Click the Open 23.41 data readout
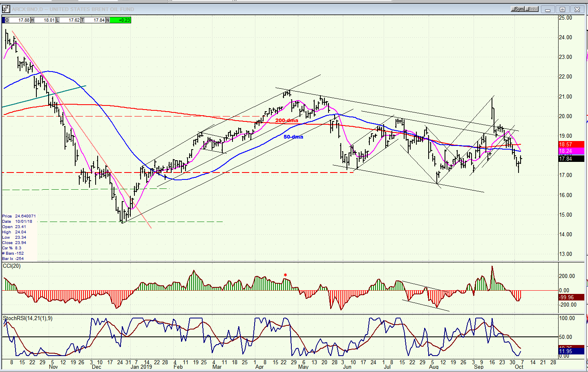Image resolution: width=588 pixels, height=372 pixels. tap(14, 227)
